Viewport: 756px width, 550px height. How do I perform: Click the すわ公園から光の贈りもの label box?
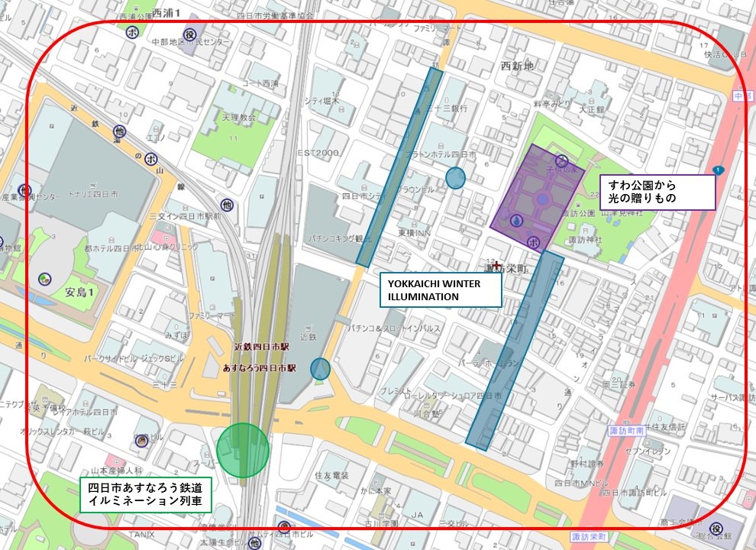click(x=657, y=191)
